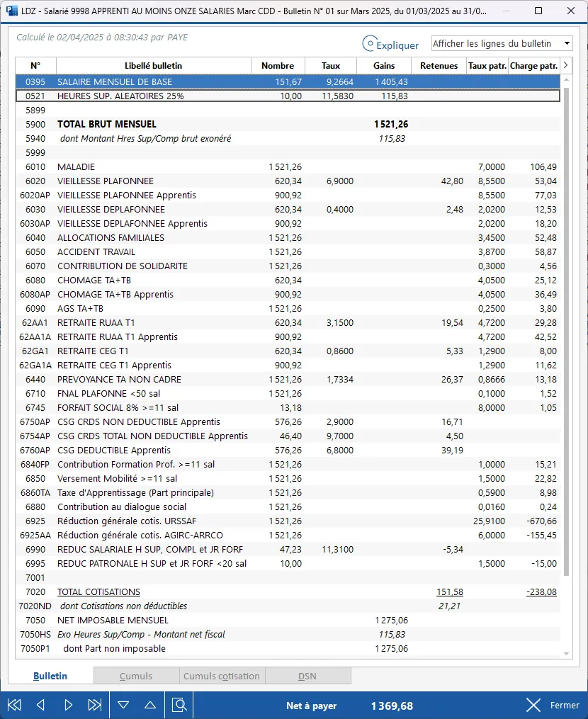Go to the previous bulletin record

click(x=40, y=705)
